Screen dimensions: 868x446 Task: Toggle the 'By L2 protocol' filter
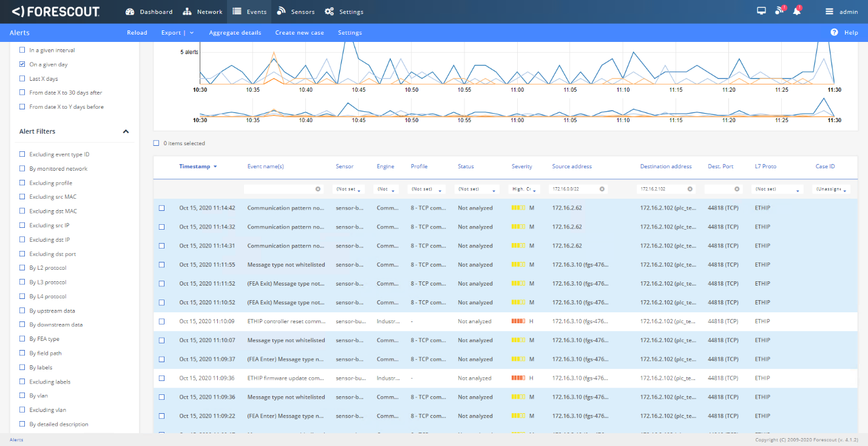22,268
